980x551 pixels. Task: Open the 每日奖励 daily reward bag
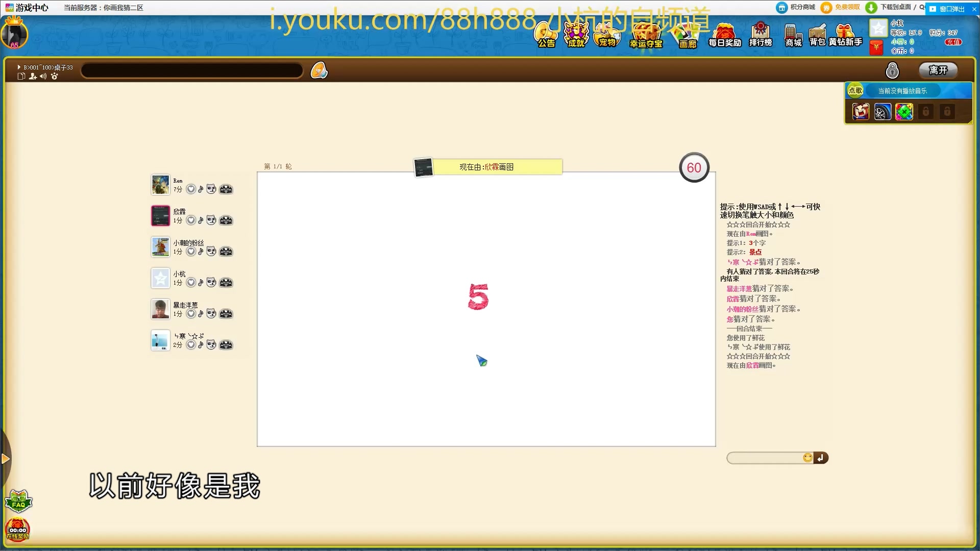click(x=725, y=35)
